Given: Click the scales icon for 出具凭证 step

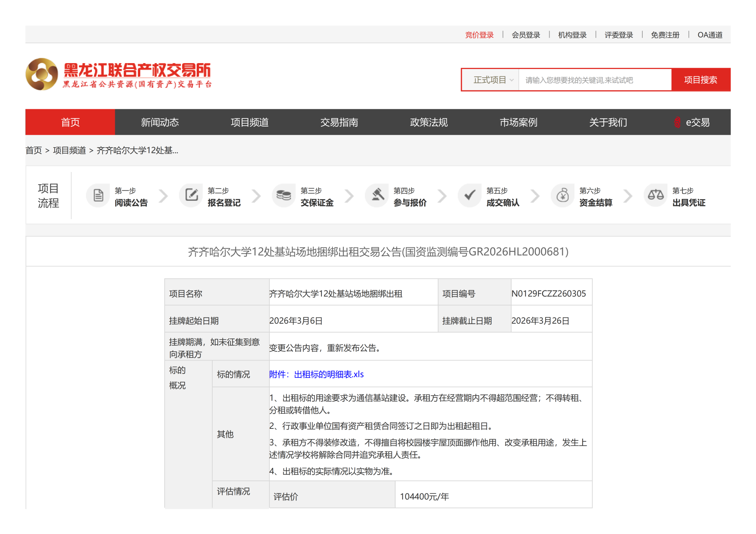Looking at the screenshot, I should pos(656,195).
